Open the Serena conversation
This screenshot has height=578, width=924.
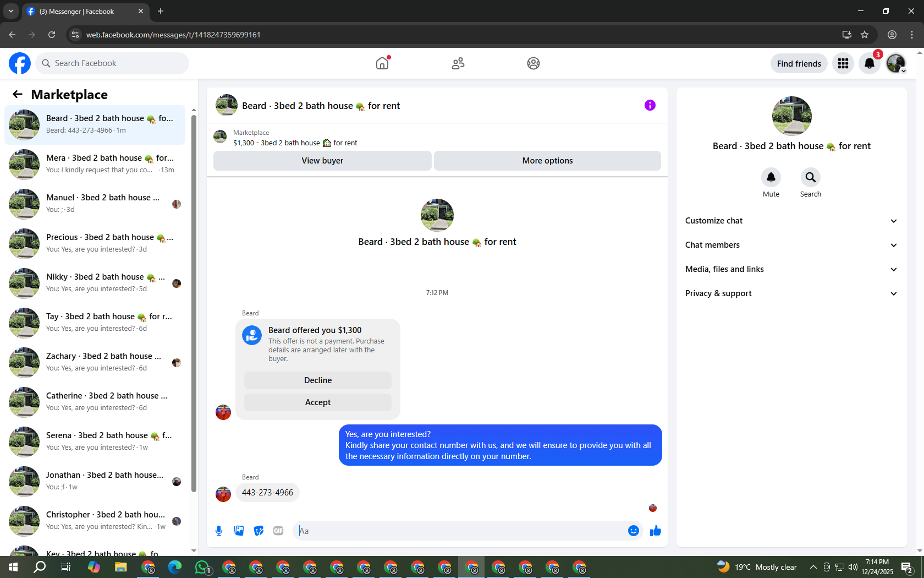point(95,441)
